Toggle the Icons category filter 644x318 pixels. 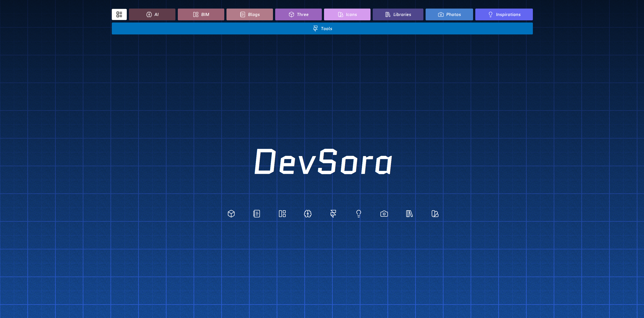[347, 14]
